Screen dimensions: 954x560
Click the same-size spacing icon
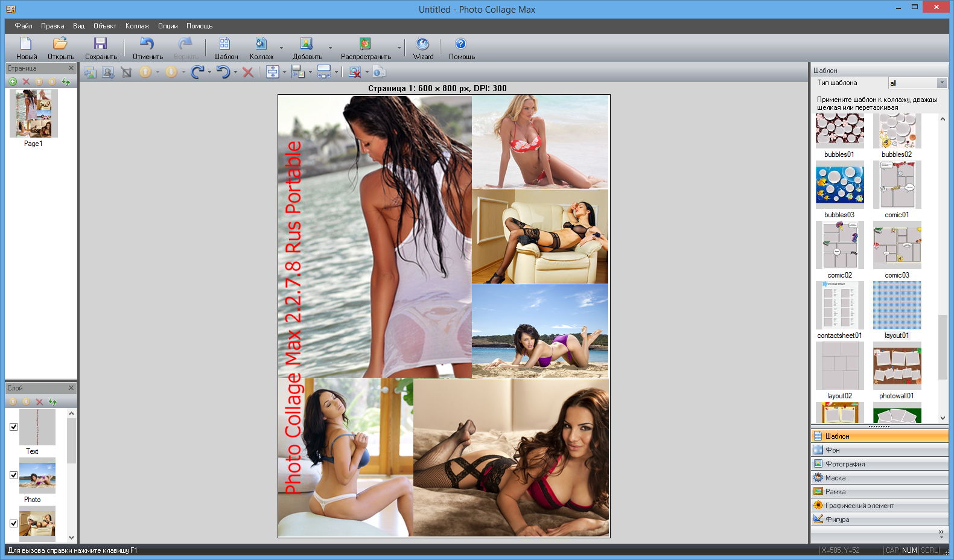click(324, 72)
